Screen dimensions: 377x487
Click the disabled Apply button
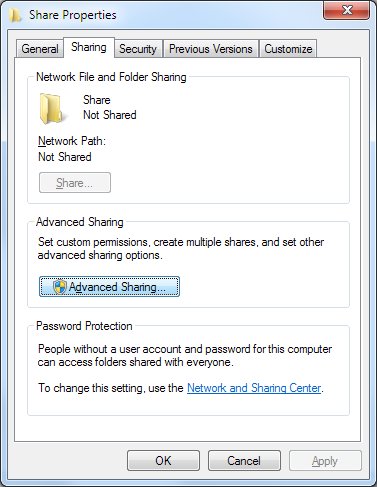tap(325, 461)
